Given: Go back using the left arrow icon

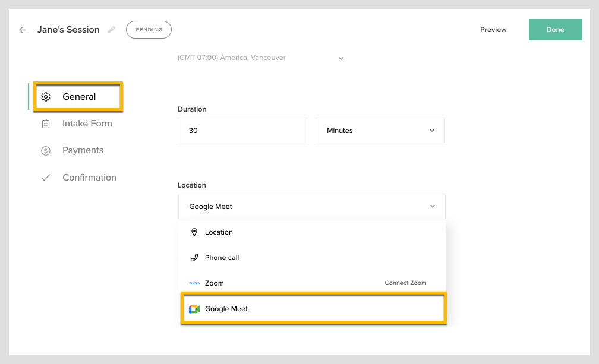Looking at the screenshot, I should click(22, 30).
